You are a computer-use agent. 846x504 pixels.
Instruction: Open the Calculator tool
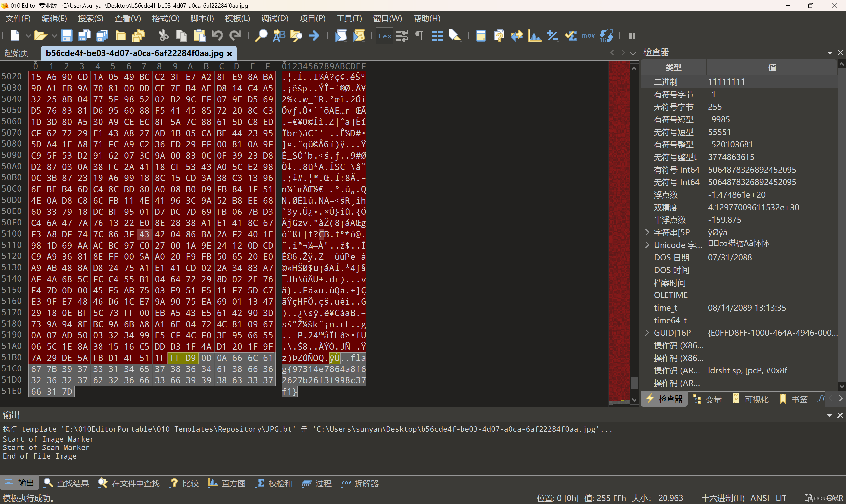click(x=481, y=35)
